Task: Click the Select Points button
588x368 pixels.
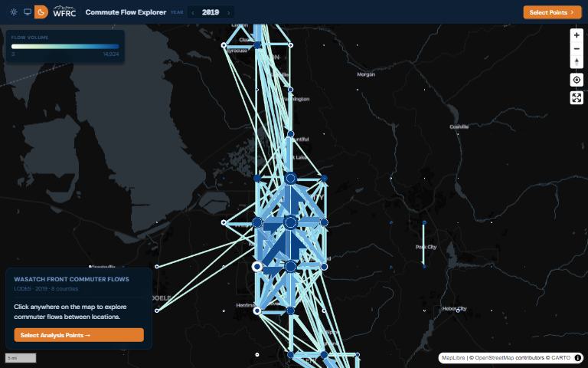Action: click(x=552, y=12)
